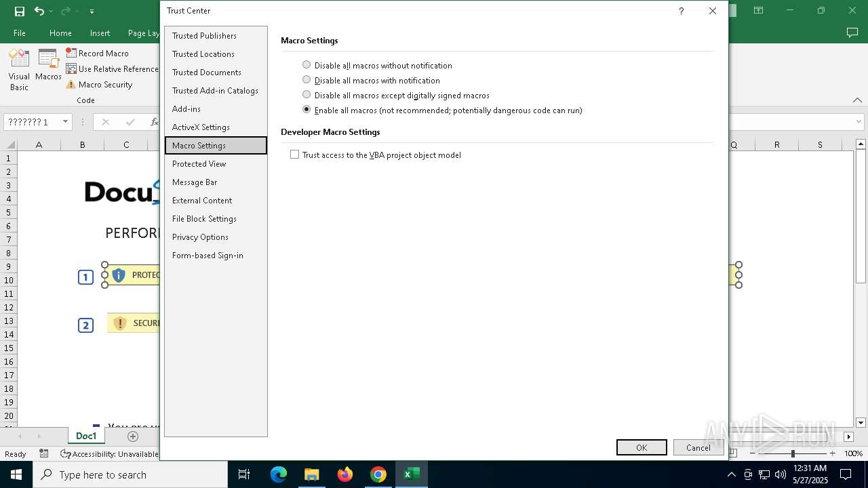Close the Trust Center dialog
868x488 pixels.
[x=712, y=11]
